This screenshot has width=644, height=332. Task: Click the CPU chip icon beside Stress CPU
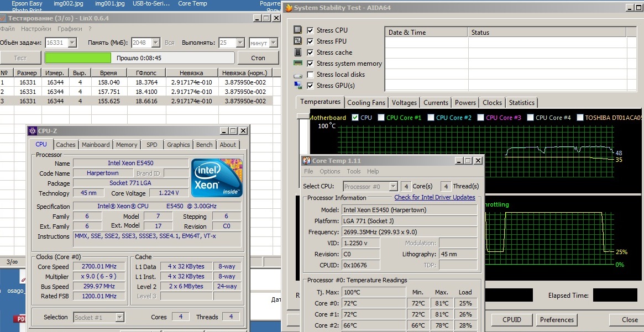[298, 30]
